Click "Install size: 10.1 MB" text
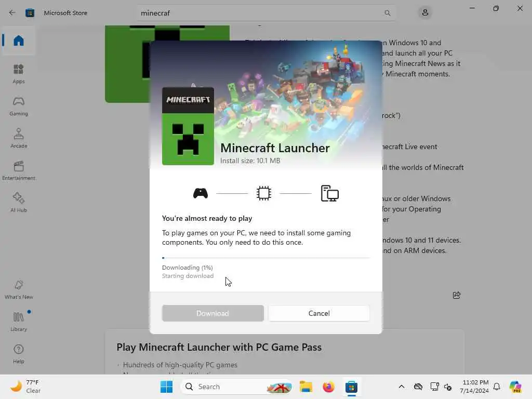This screenshot has width=532, height=399. [250, 161]
